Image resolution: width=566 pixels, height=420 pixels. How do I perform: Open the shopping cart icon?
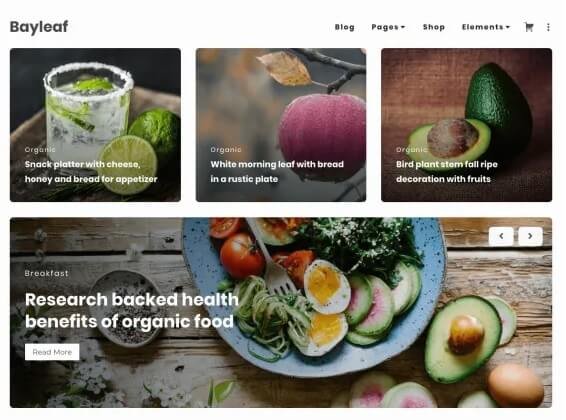pyautogui.click(x=529, y=27)
